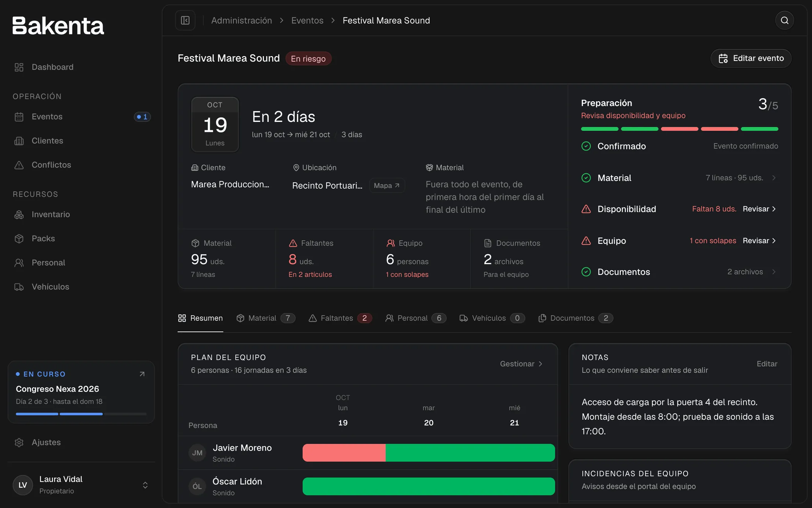The width and height of the screenshot is (812, 508).
Task: Expand the Material preparation row chevron
Action: (774, 178)
